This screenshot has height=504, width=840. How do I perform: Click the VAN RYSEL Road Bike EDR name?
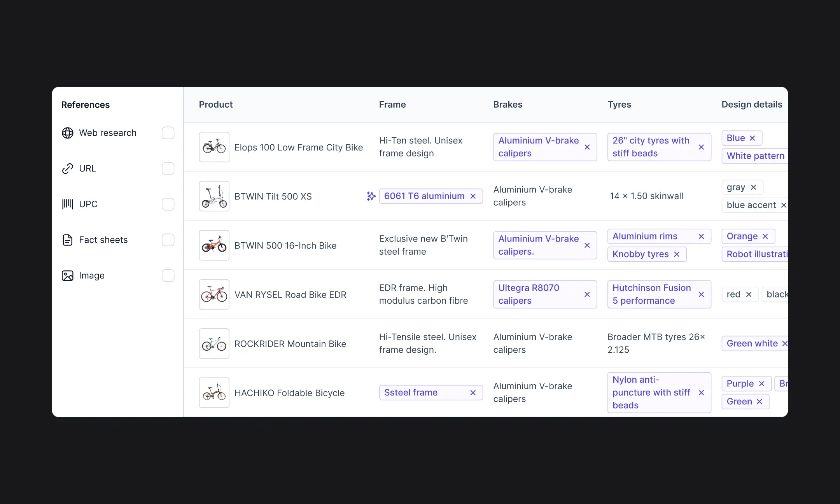tap(290, 295)
